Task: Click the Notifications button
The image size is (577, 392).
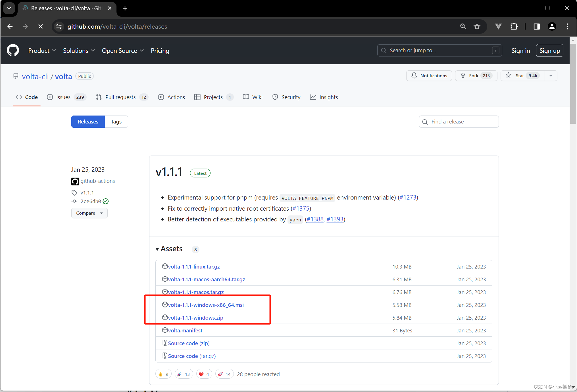Action: 429,76
